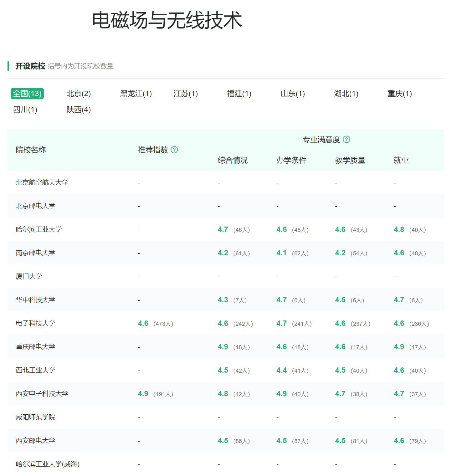
Task: Click the 推荐指数 help question-mark icon
Action: point(175,150)
